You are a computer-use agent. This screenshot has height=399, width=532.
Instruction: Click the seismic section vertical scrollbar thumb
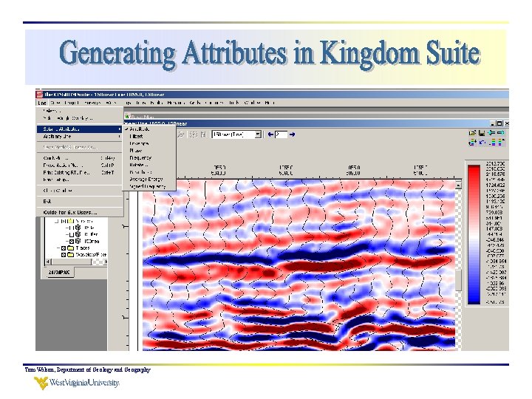click(x=458, y=280)
